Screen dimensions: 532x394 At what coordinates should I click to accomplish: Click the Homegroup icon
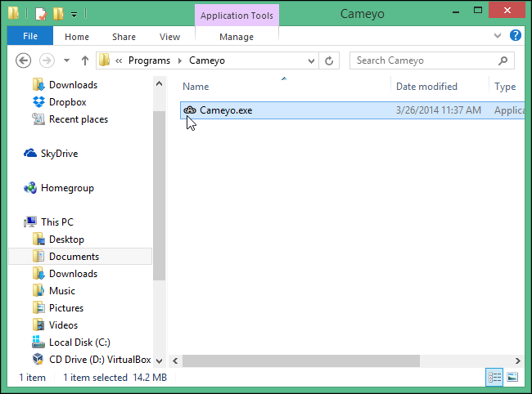tap(30, 188)
